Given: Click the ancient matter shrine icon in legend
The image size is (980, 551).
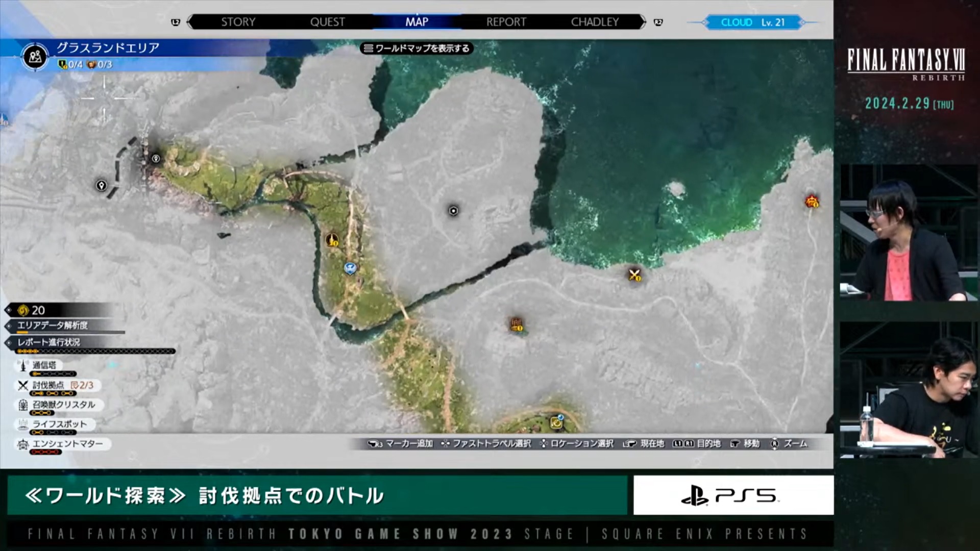Looking at the screenshot, I should (x=23, y=444).
